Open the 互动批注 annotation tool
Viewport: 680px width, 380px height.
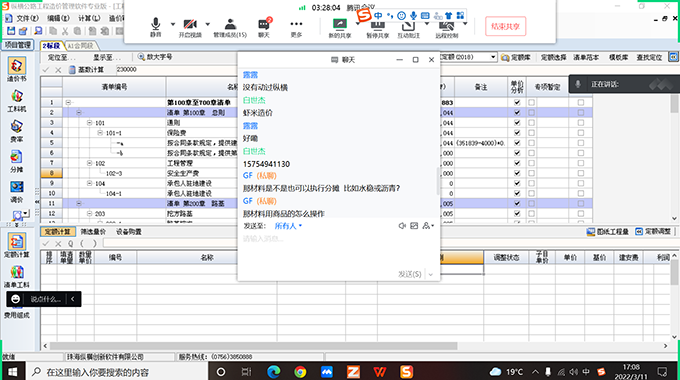[x=409, y=29]
